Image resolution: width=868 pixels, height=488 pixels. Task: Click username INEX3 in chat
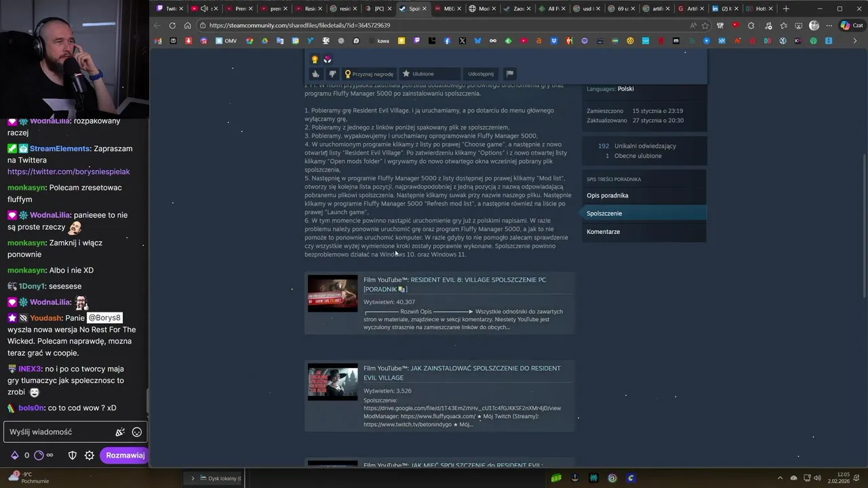click(30, 369)
